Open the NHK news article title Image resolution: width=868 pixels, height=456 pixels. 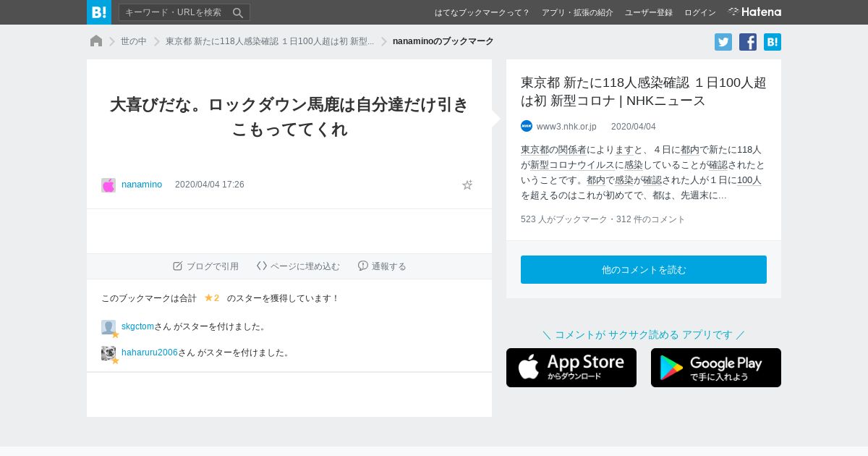pyautogui.click(x=644, y=91)
